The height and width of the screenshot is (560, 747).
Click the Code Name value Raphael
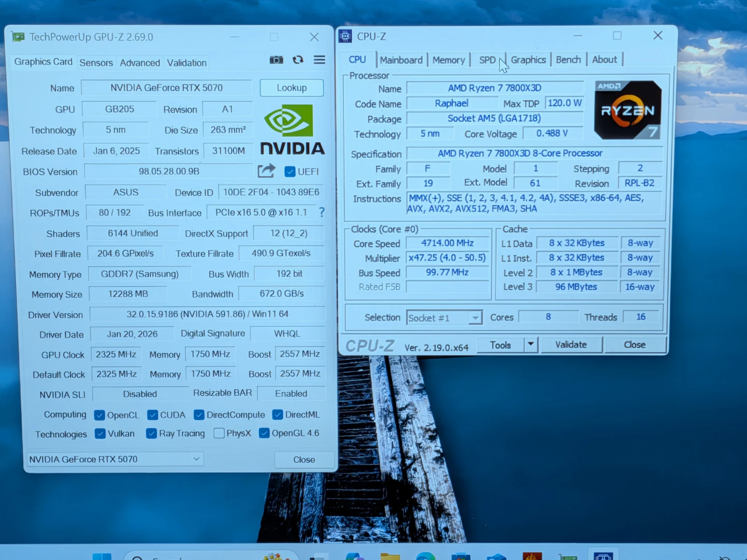[x=452, y=104]
